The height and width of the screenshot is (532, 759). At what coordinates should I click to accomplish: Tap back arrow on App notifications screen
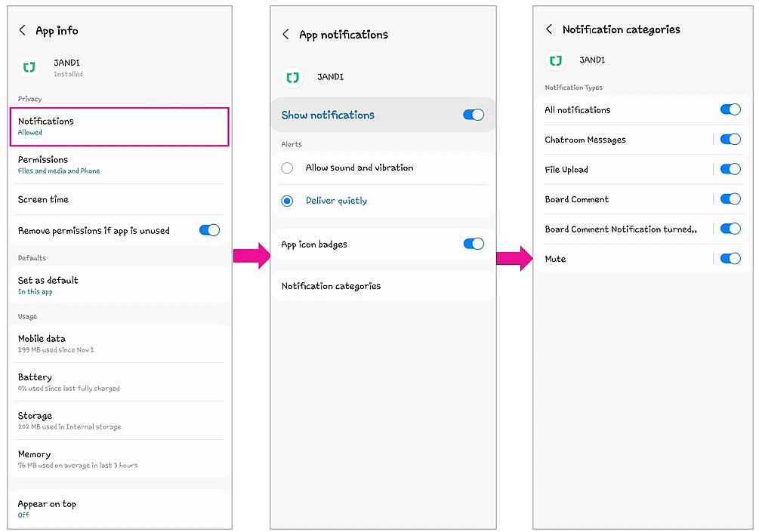click(285, 35)
